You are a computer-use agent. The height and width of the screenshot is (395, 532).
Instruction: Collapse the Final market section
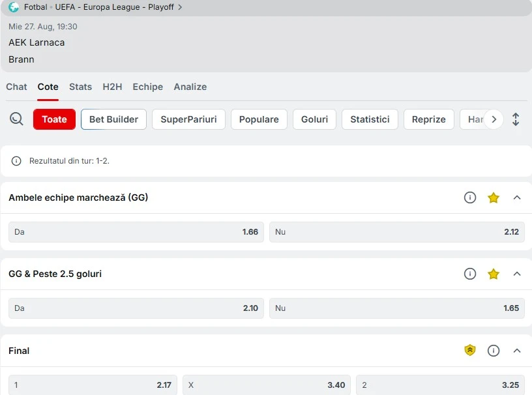point(517,351)
